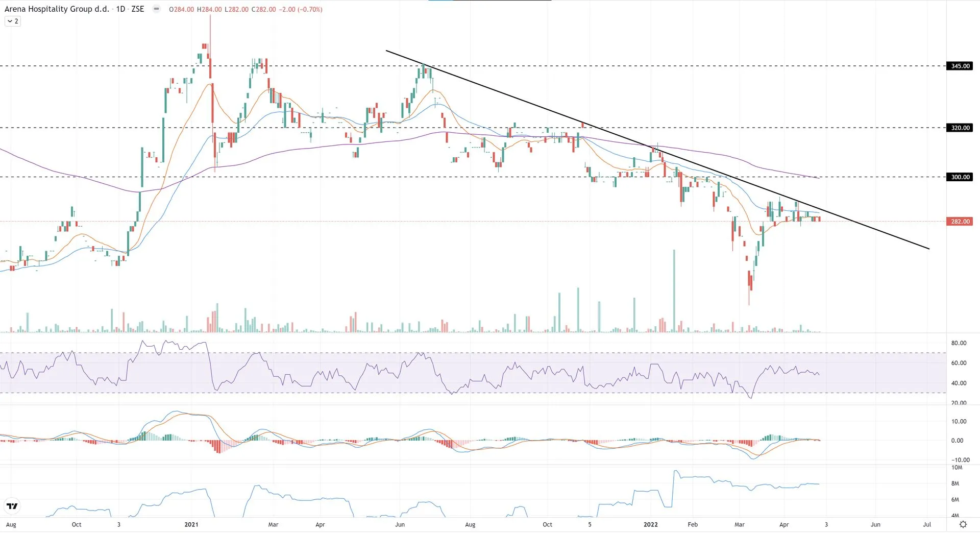
Task: Click the 8M level on bottom indicator scale
Action: click(955, 483)
